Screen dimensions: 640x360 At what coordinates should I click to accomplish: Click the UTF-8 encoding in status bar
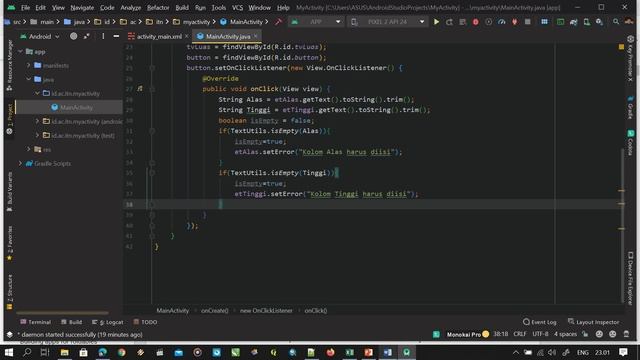point(540,334)
